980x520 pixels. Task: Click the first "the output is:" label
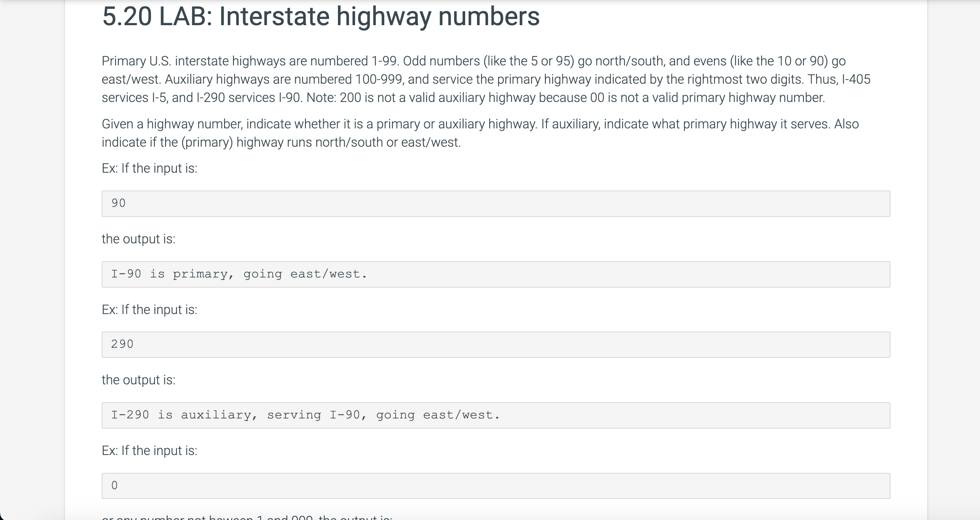(138, 238)
